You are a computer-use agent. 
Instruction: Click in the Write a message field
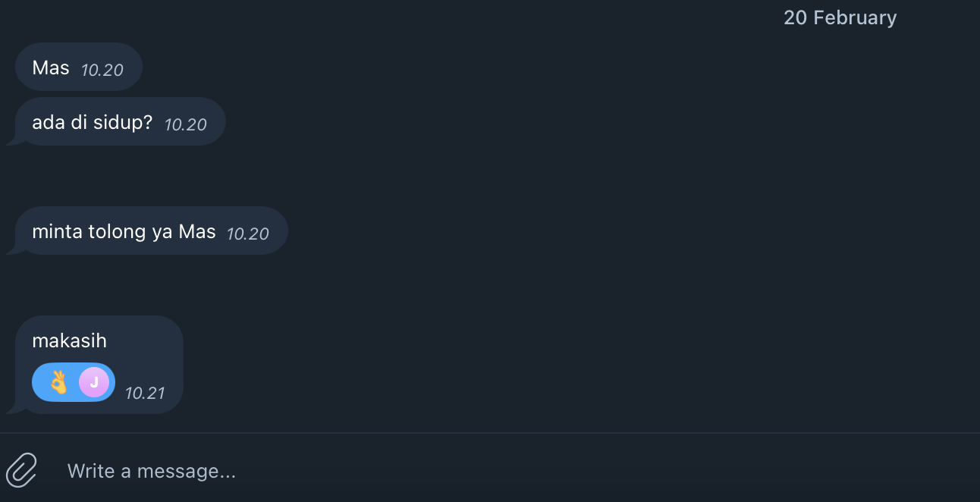(516, 471)
